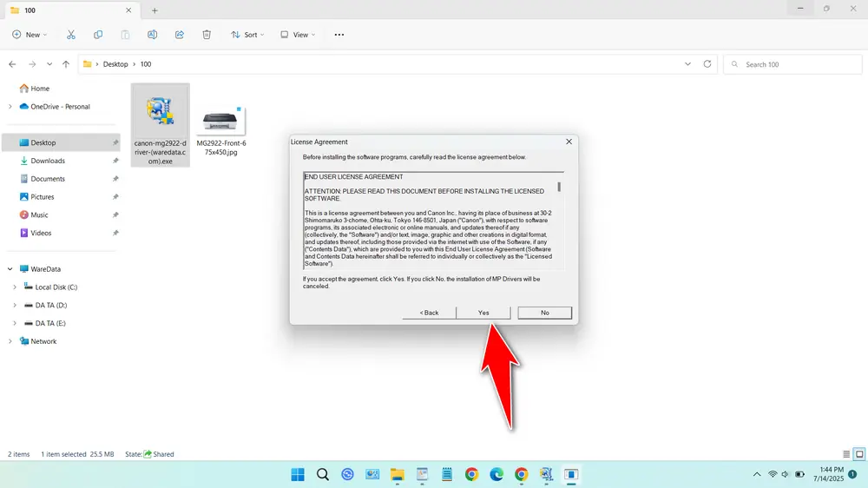Click the Cut scissors icon in toolbar

71,35
